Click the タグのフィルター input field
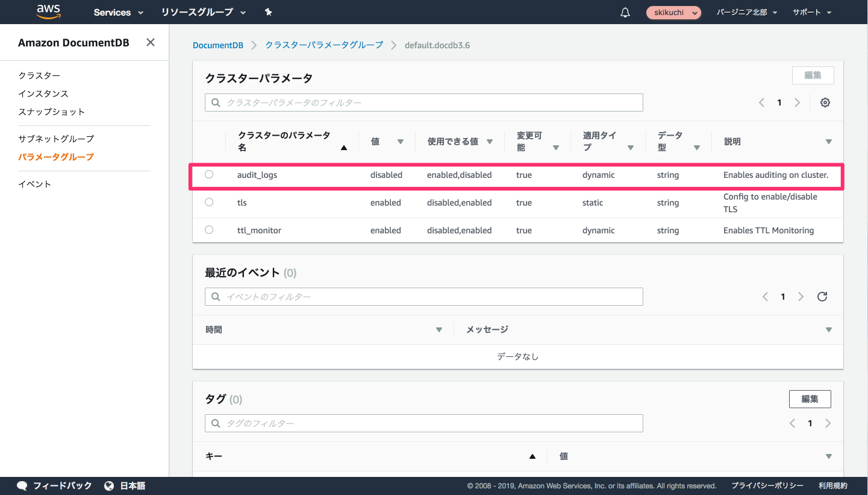 (422, 423)
